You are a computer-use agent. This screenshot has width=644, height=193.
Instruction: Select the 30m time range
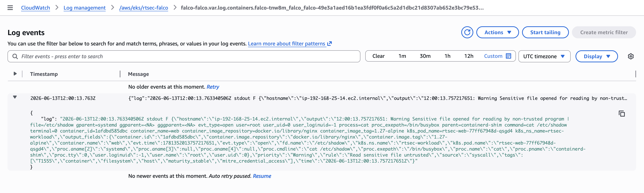click(x=425, y=56)
